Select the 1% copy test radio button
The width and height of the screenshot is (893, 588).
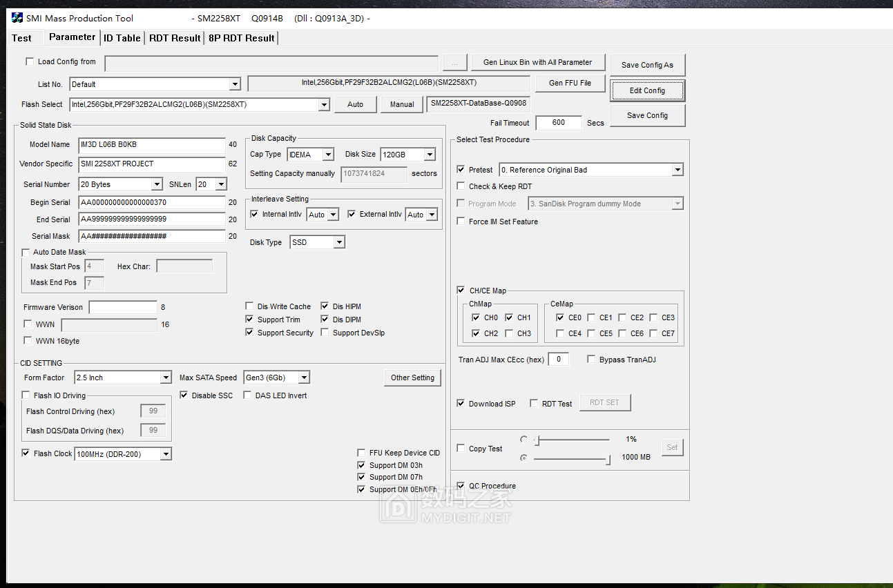click(524, 440)
